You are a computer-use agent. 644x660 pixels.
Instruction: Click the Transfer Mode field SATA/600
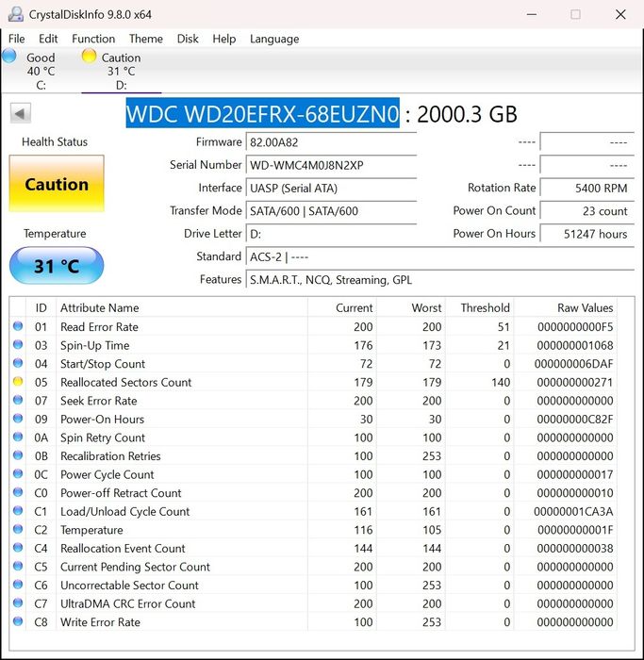pyautogui.click(x=331, y=211)
